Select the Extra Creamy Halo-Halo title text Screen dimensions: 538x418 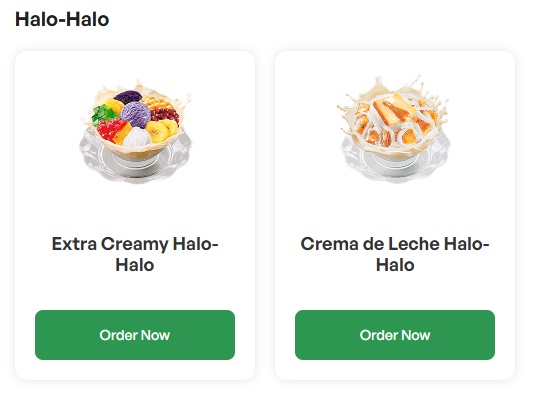pyautogui.click(x=135, y=254)
